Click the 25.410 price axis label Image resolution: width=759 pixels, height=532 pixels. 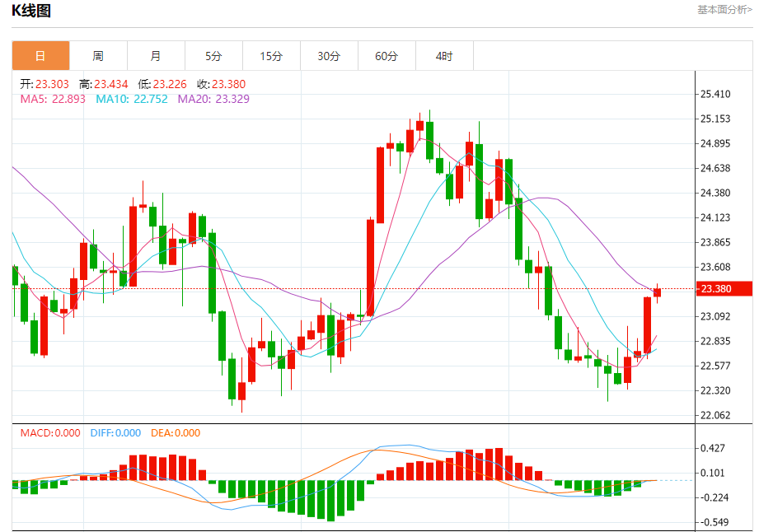(x=715, y=94)
